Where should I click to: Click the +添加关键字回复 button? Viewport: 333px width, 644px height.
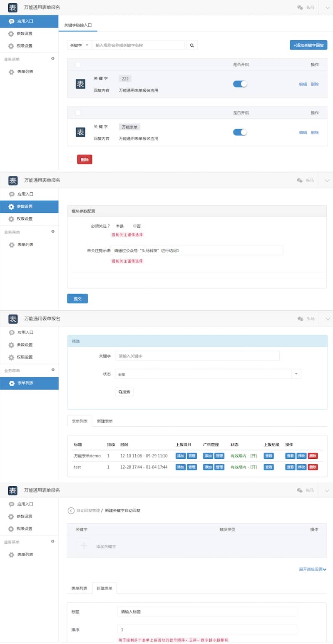308,45
